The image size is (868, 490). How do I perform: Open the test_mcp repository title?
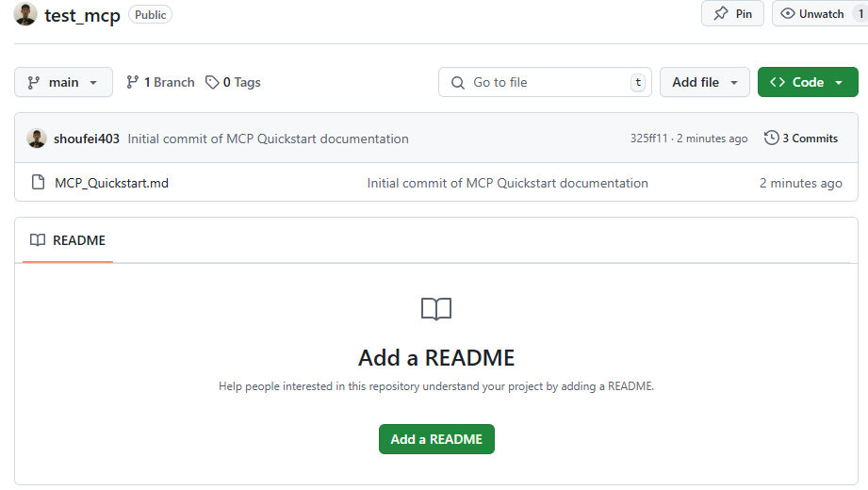(82, 15)
